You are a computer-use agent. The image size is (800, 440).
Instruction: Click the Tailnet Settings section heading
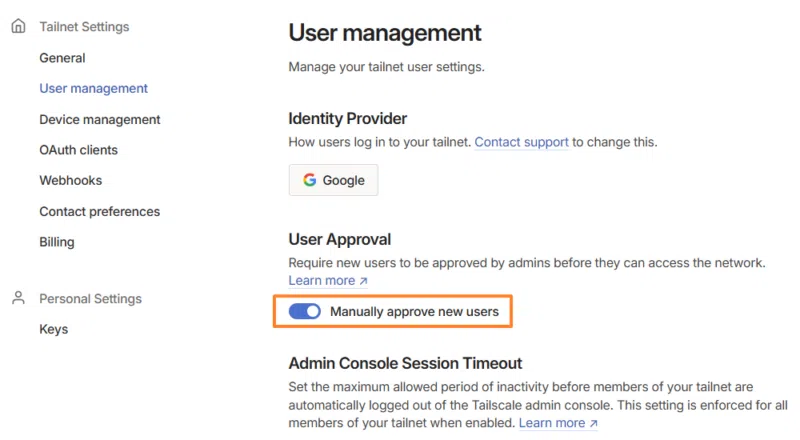click(x=84, y=27)
